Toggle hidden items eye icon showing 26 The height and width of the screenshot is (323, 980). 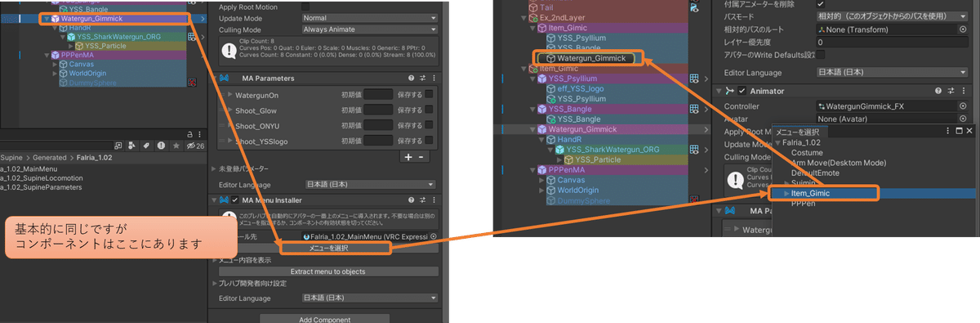[x=194, y=146]
